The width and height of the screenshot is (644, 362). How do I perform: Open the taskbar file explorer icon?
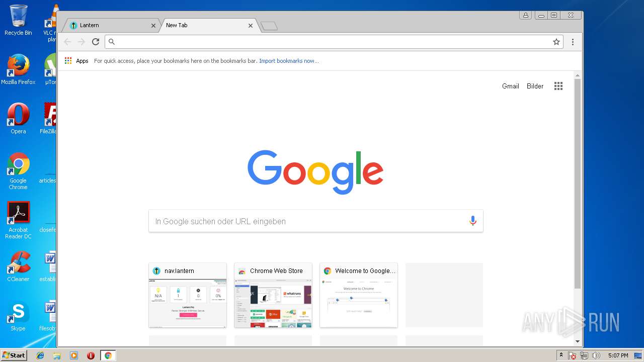pyautogui.click(x=57, y=355)
